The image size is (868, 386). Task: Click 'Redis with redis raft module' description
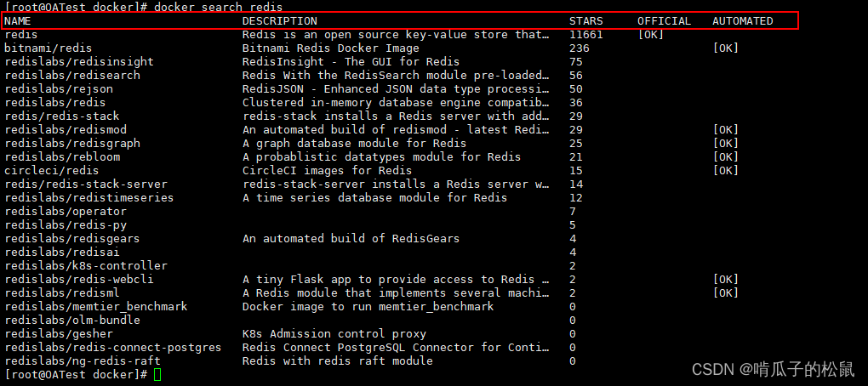pos(337,361)
